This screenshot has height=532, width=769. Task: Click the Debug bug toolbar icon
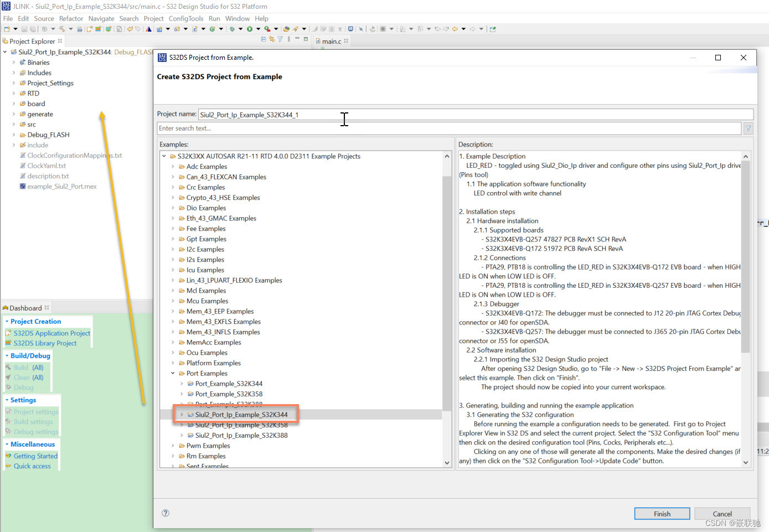pyautogui.click(x=232, y=29)
